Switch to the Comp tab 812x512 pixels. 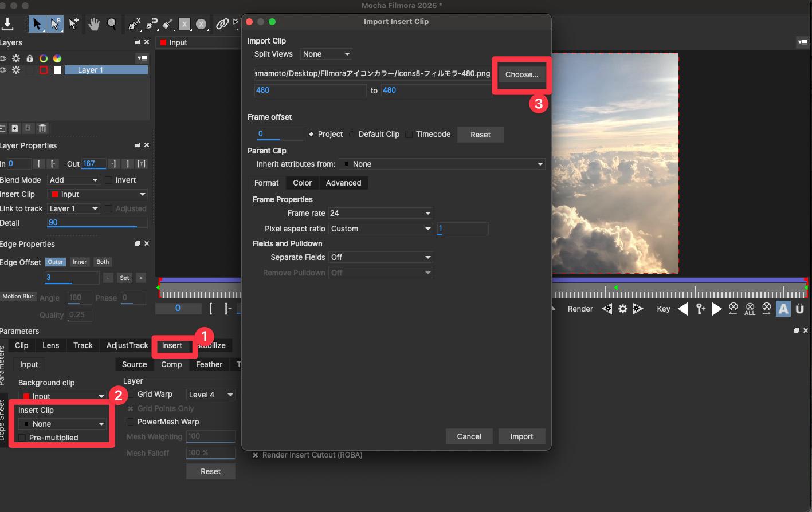click(171, 364)
